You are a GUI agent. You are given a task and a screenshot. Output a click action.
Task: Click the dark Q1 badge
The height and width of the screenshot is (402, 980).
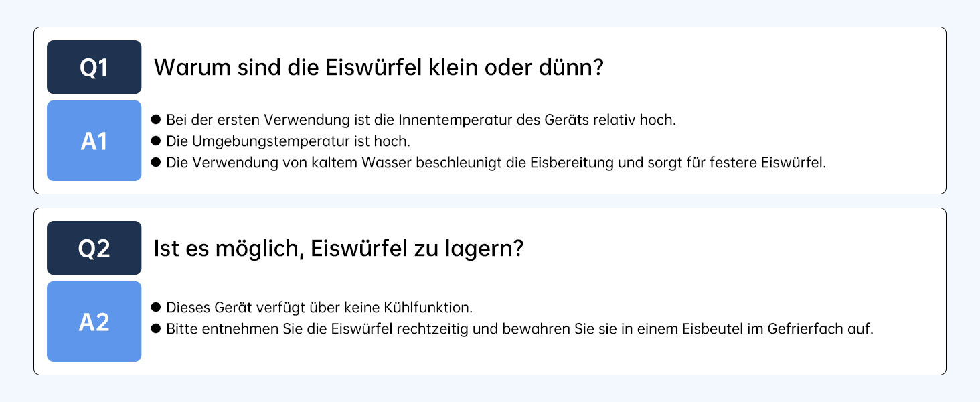pyautogui.click(x=94, y=67)
